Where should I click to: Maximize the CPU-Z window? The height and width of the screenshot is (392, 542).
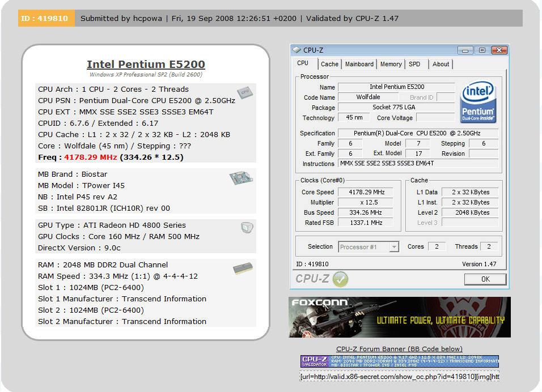pyautogui.click(x=482, y=50)
